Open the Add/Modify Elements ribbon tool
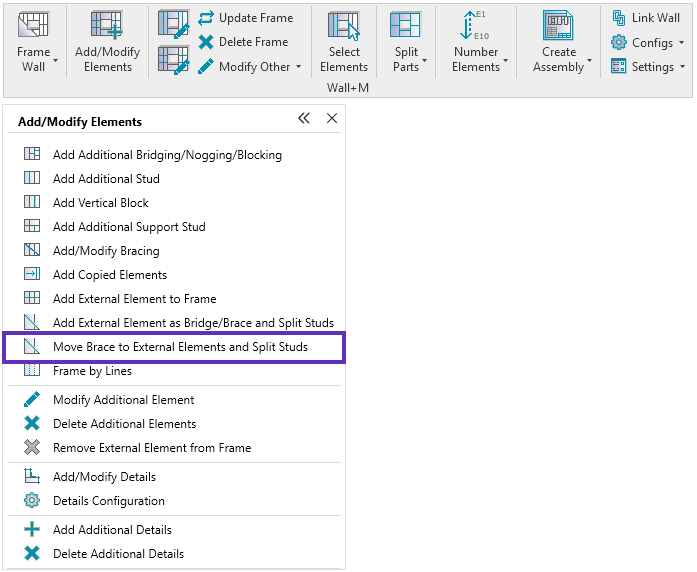697x572 pixels. [x=107, y=27]
